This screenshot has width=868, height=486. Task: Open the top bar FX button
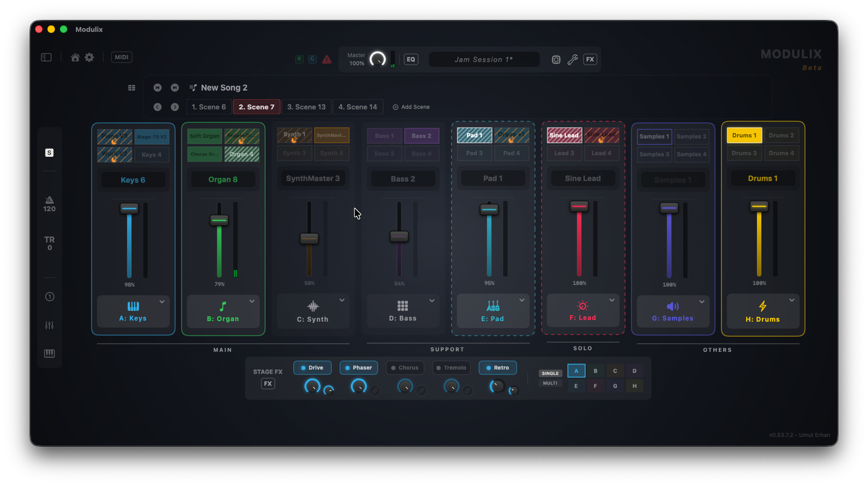coord(590,60)
